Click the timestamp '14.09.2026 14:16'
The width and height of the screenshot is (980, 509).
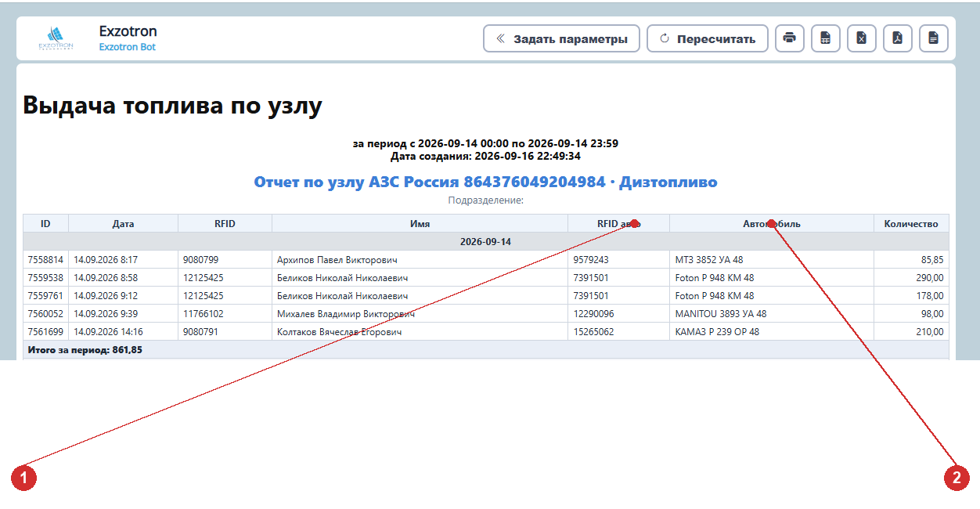point(108,331)
